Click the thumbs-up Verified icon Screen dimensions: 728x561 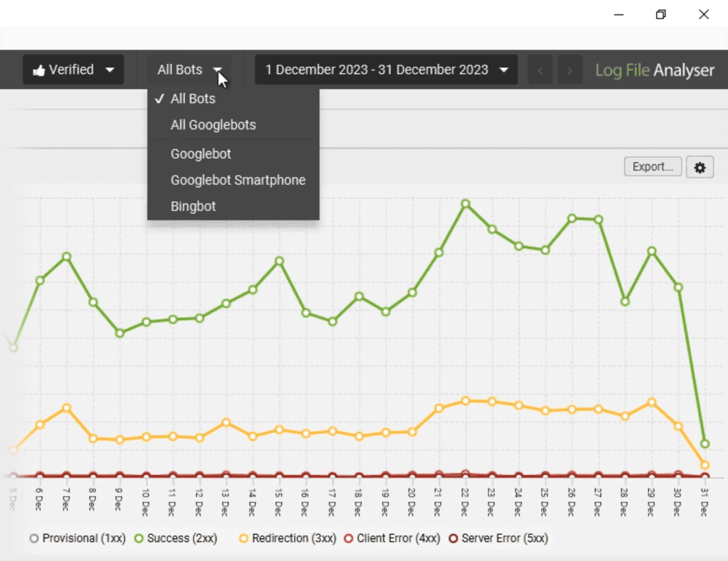39,69
